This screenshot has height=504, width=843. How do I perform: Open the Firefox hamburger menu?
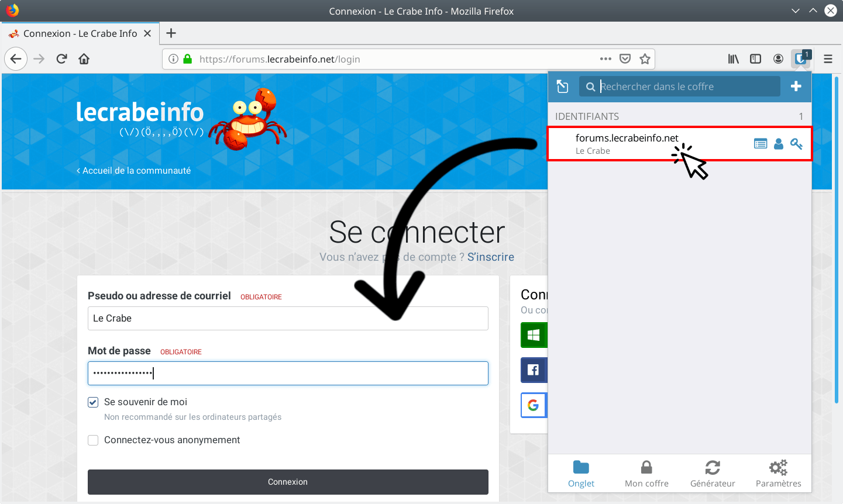click(x=828, y=59)
